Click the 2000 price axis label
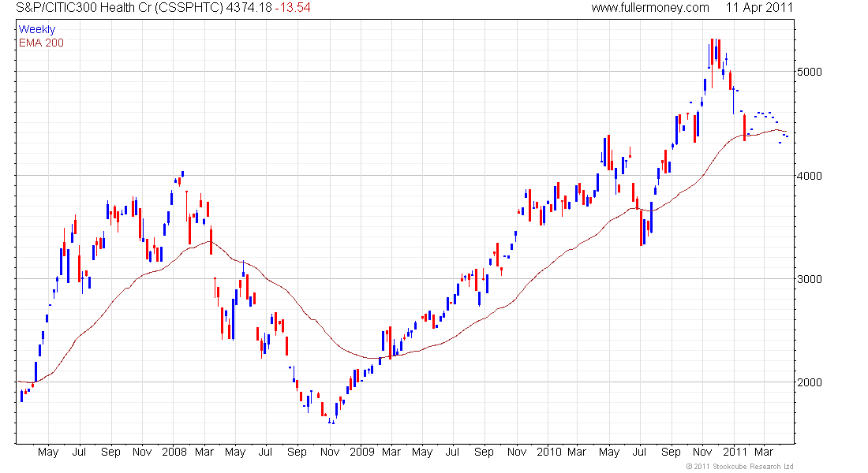The image size is (868, 473). [810, 382]
